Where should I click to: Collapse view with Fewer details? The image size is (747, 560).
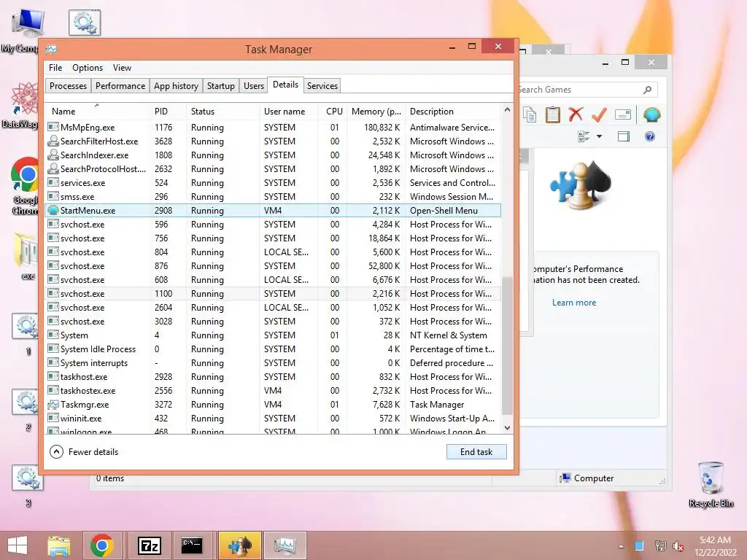[84, 452]
